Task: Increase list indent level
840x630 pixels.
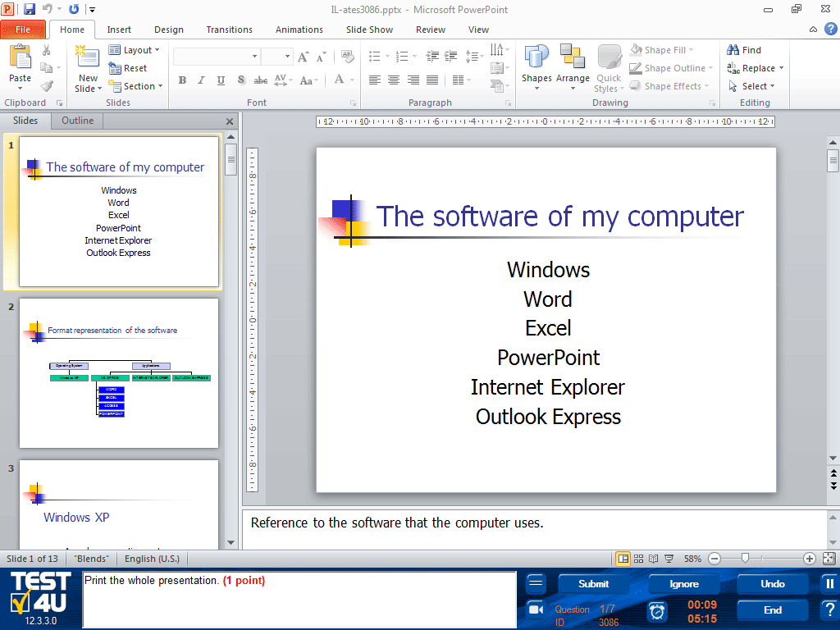Action: point(451,56)
